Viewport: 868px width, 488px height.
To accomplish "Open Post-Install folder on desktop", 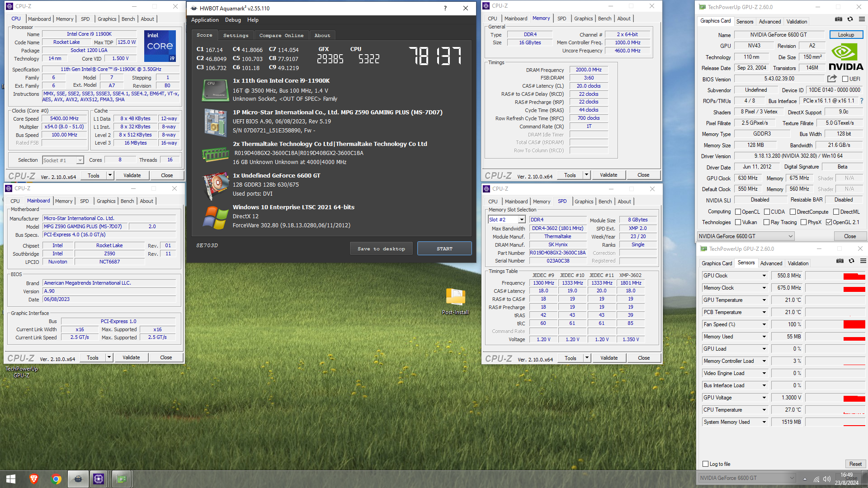I will pos(455,301).
